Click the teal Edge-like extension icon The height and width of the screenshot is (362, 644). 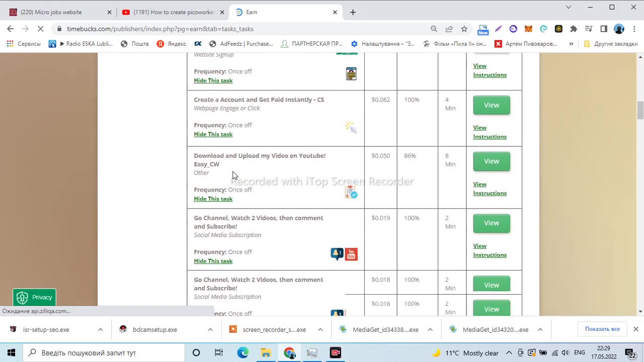[543, 29]
